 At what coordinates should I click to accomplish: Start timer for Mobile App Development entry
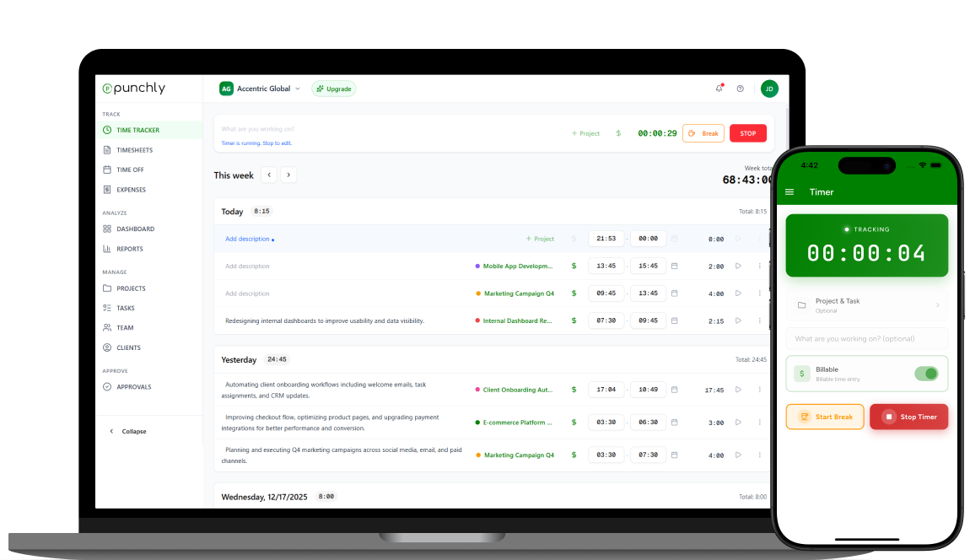click(x=738, y=267)
